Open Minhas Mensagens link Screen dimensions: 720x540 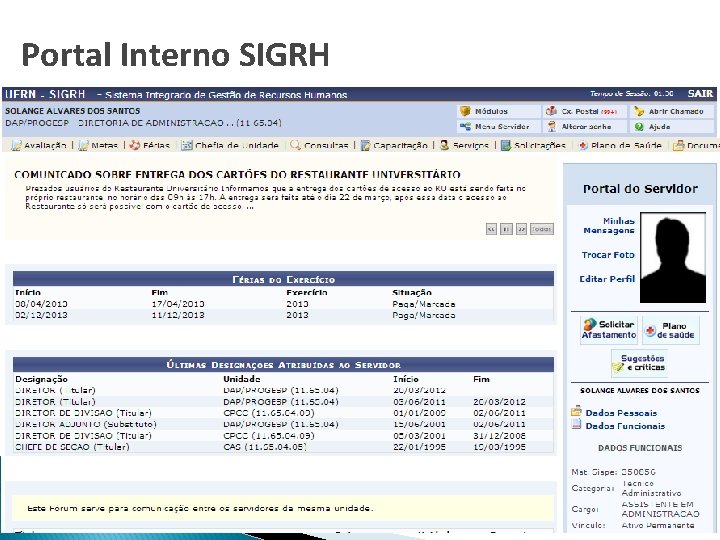(x=609, y=225)
